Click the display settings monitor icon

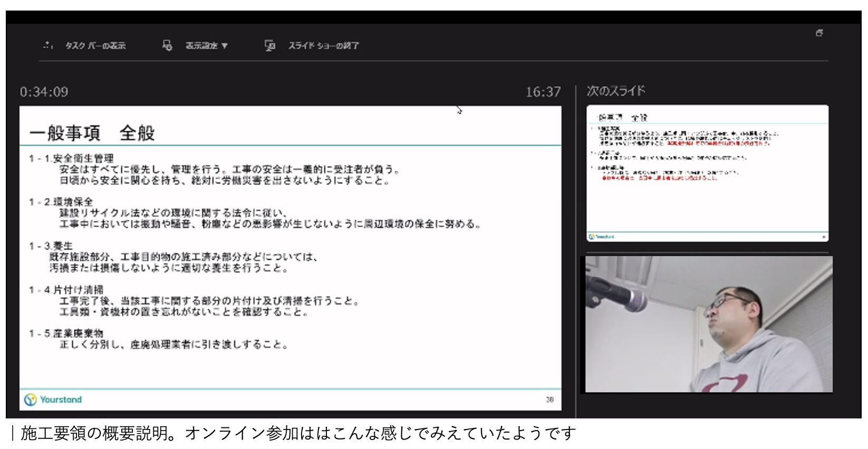[167, 45]
